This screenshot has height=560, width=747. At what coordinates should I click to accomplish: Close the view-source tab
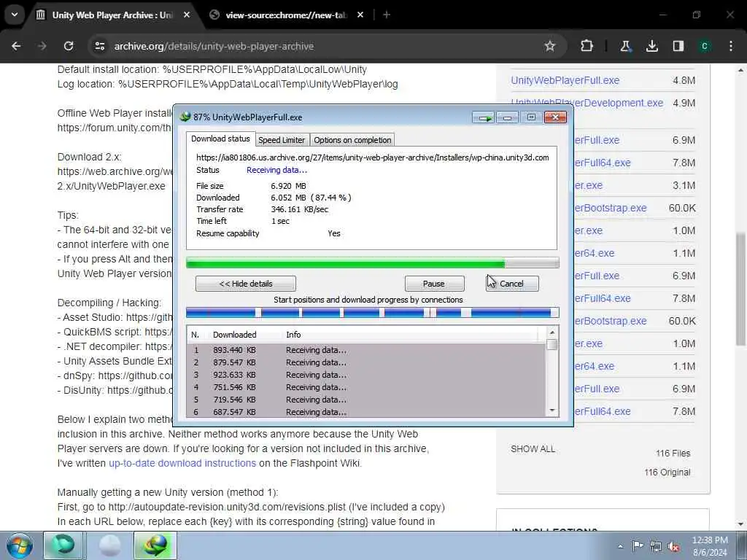(360, 15)
